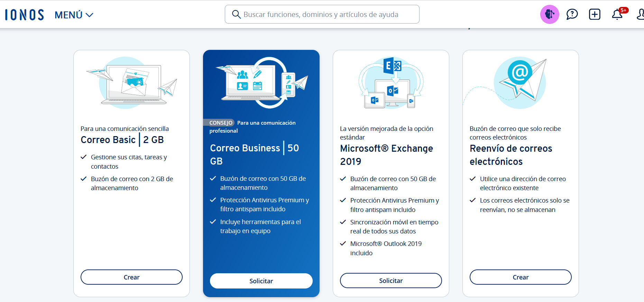The width and height of the screenshot is (644, 302).
Task: Open the pink assistant avatar icon
Action: pyautogui.click(x=550, y=14)
